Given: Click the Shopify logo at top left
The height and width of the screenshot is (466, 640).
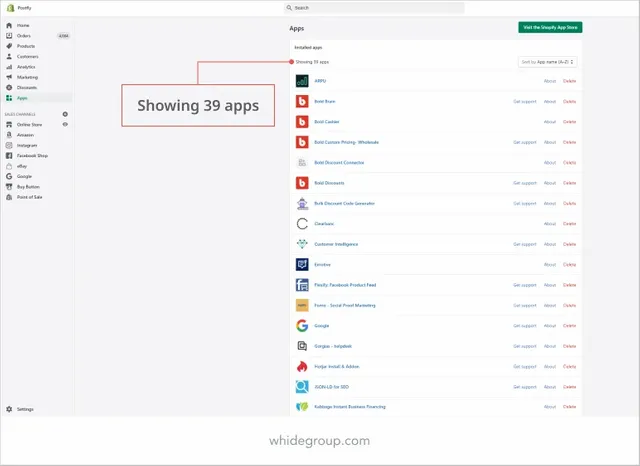Looking at the screenshot, I should click(x=11, y=8).
